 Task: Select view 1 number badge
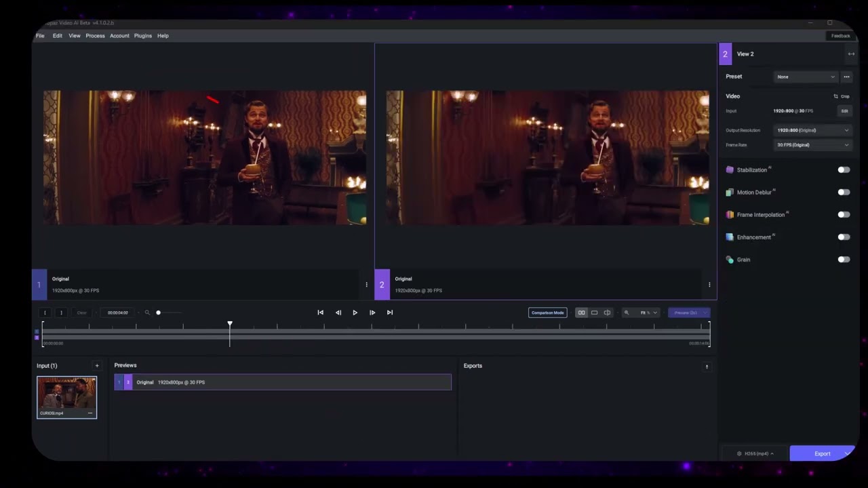[x=39, y=285]
